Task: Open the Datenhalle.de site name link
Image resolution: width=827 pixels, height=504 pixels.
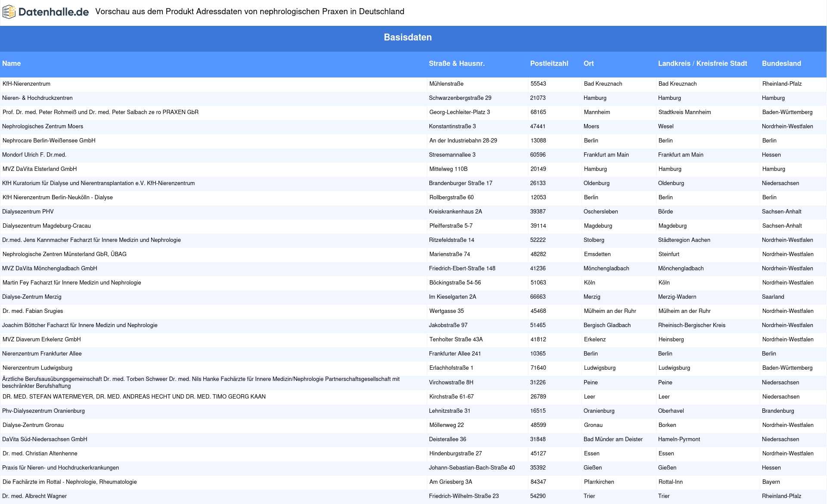Action: 53,12
